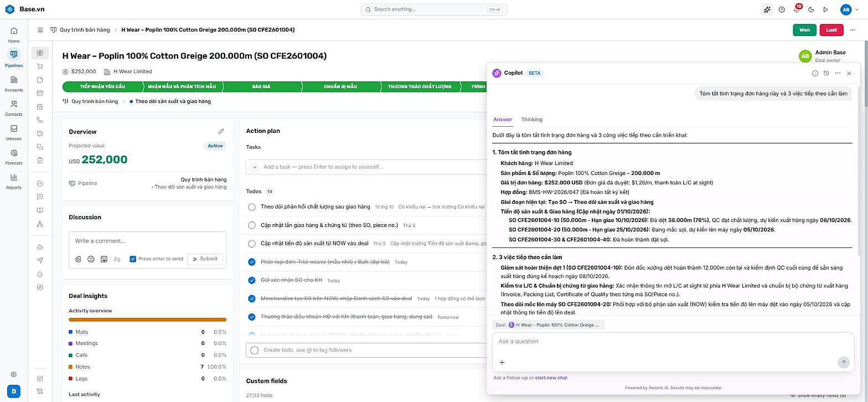The width and height of the screenshot is (868, 402).
Task: Edit Overview with the pencil icon
Action: click(x=221, y=131)
